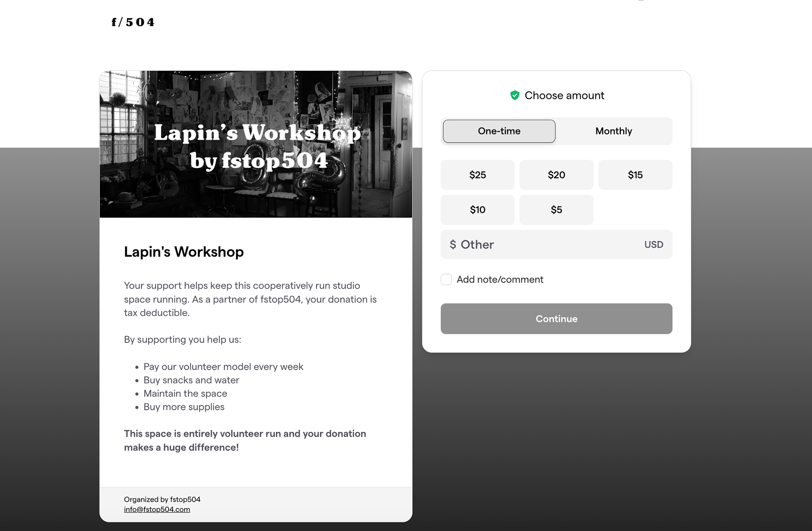Viewport: 812px width, 531px height.
Task: Click the f/504 site logo
Action: point(133,22)
